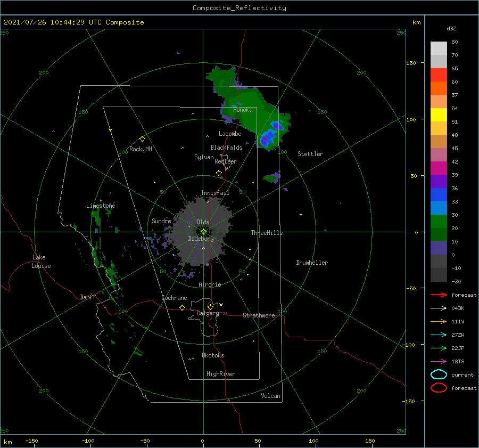Click the yellow diamond marker near RockyMH
Viewport: 479px width, 448px height.
pos(142,139)
